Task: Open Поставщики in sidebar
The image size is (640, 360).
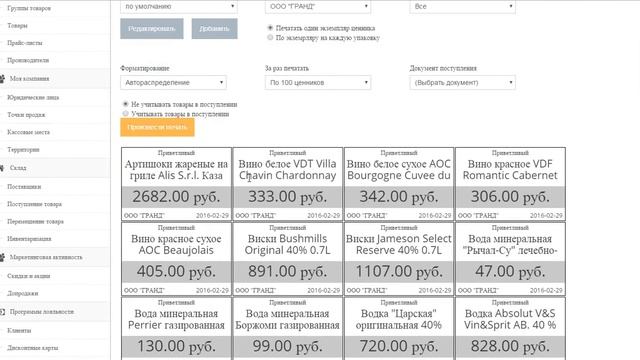Action: (24, 187)
